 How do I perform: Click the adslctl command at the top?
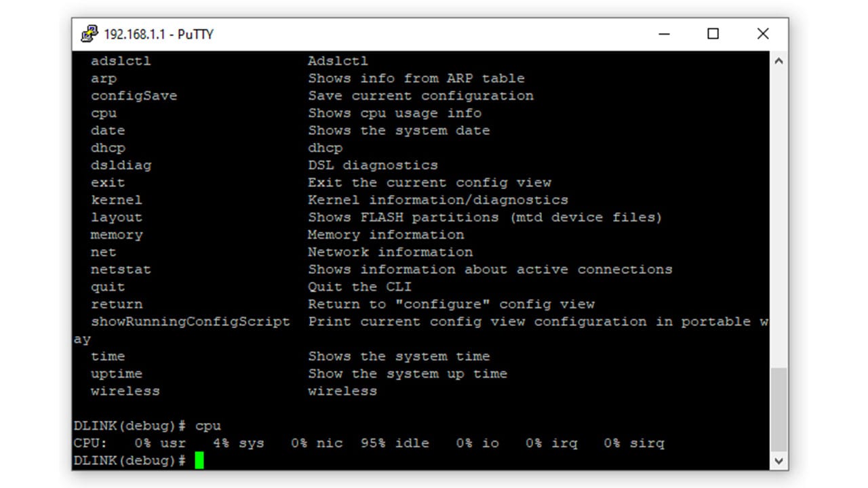(x=121, y=61)
